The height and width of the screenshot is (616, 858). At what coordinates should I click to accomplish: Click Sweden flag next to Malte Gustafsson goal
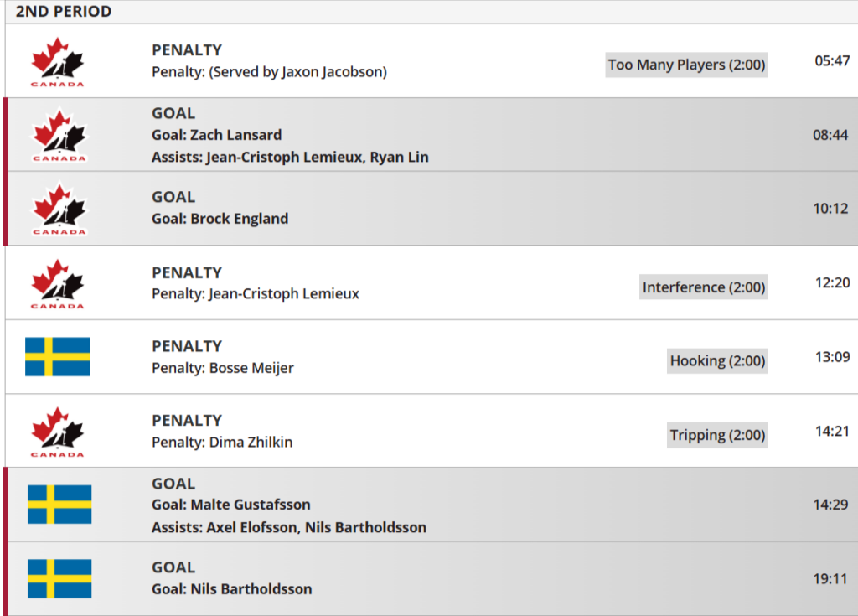pyautogui.click(x=59, y=505)
